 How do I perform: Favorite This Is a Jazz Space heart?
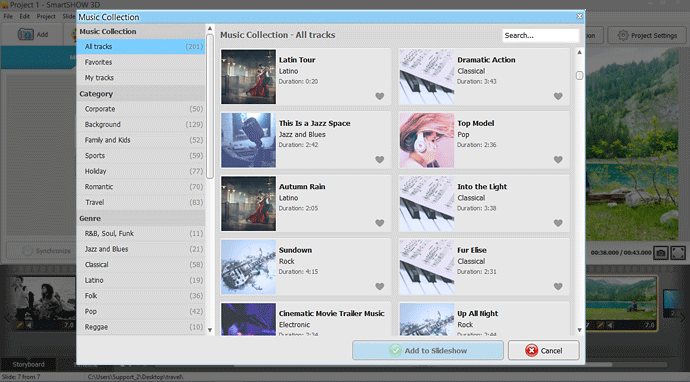pos(380,160)
